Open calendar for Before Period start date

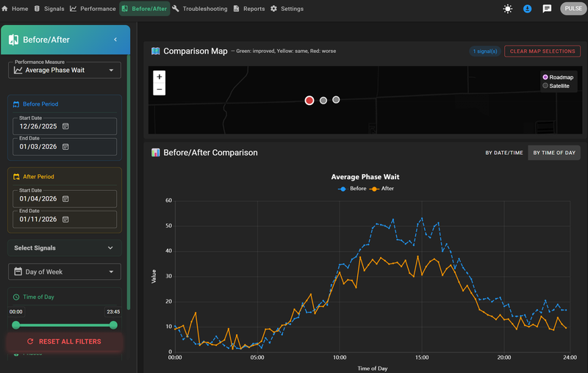click(x=65, y=126)
